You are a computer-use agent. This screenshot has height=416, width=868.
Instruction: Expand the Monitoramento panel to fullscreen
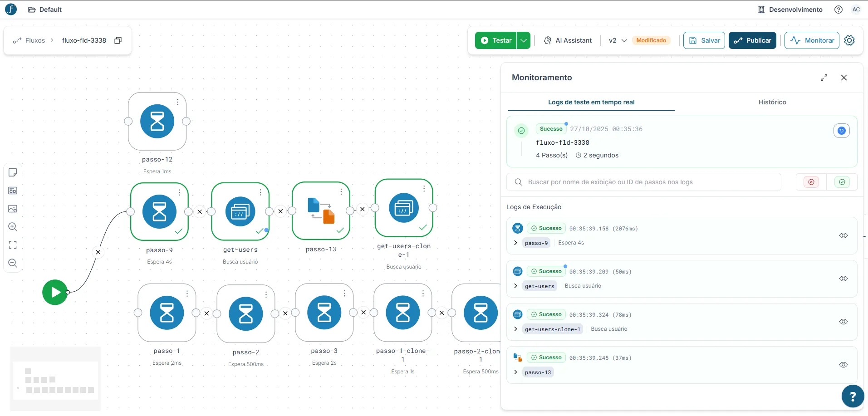tap(824, 78)
